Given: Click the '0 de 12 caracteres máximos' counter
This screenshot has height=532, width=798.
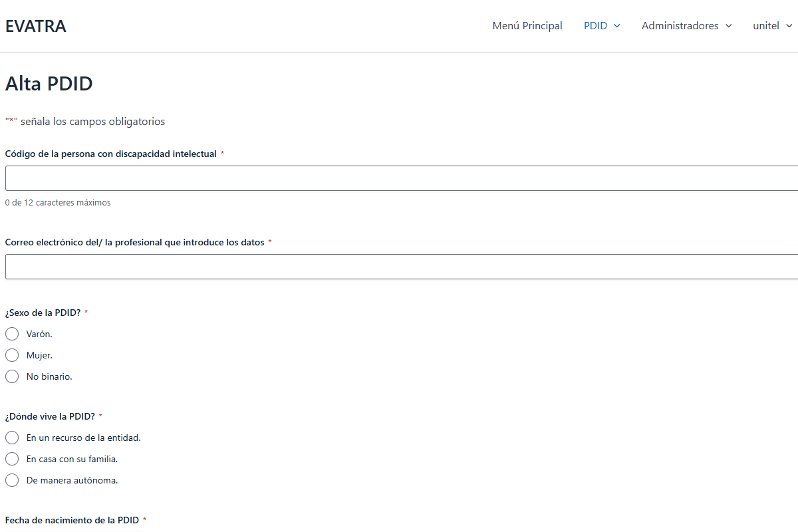Looking at the screenshot, I should point(58,203).
